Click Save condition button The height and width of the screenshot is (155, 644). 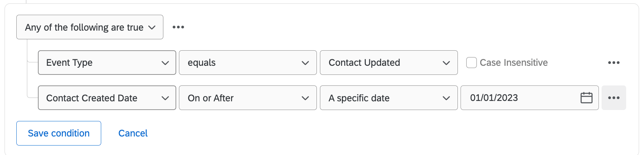(59, 133)
